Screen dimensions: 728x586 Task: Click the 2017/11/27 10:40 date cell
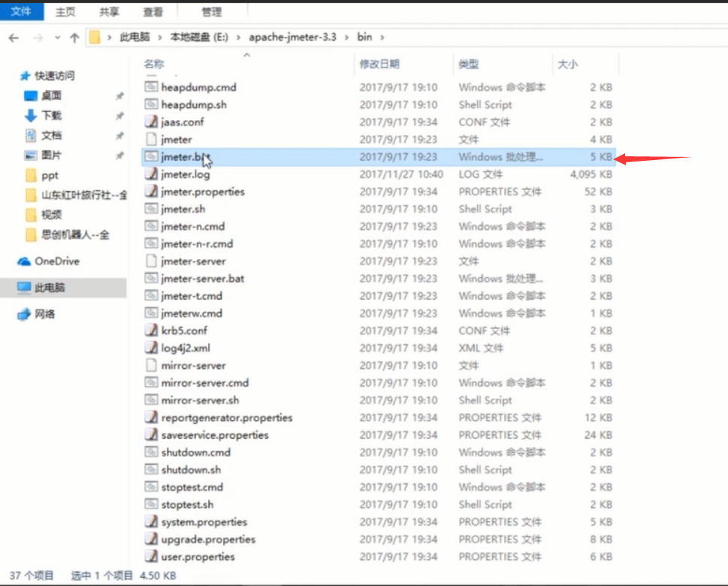[401, 174]
